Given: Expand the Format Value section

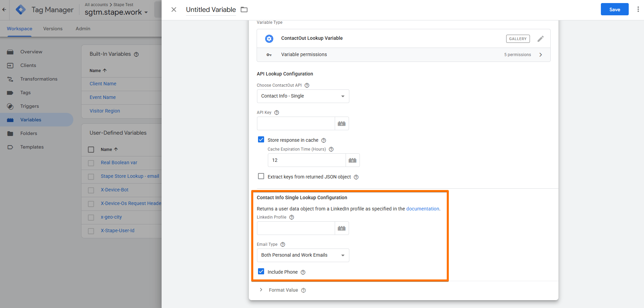Looking at the screenshot, I should tap(261, 290).
